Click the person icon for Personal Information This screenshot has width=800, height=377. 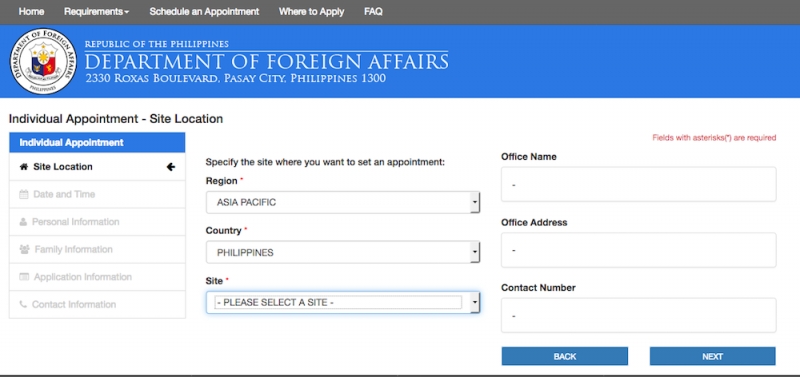coord(23,222)
